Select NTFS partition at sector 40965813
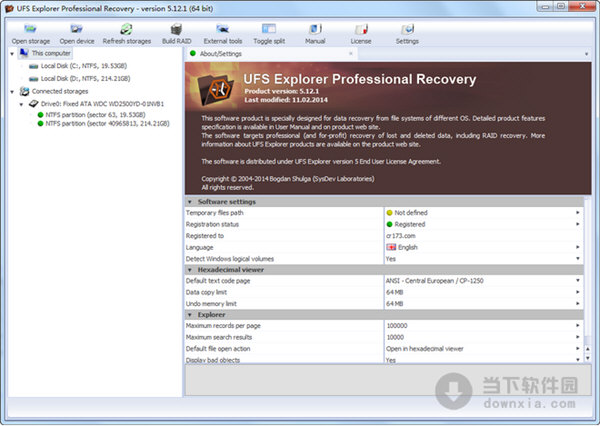Screen dimensions: 600x426 click(103, 123)
